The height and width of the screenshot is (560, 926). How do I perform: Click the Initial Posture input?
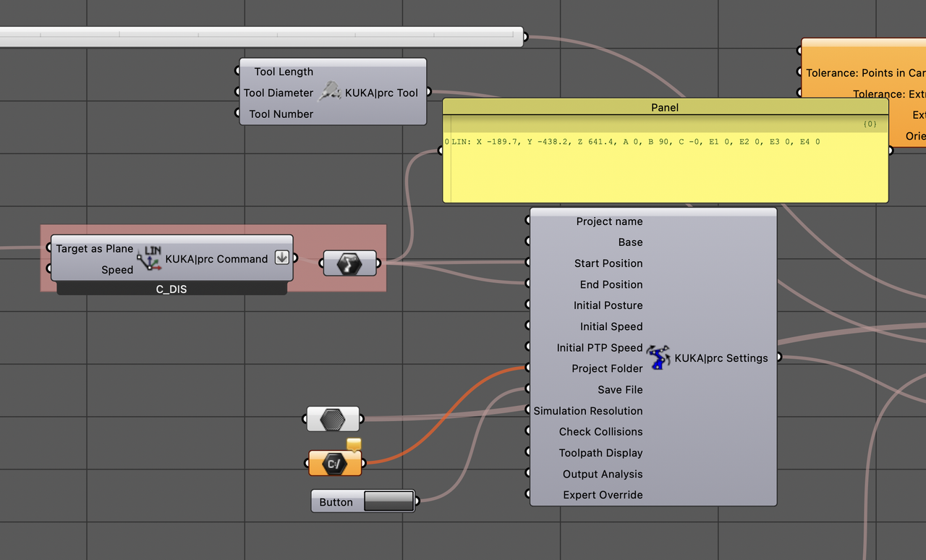(x=608, y=305)
